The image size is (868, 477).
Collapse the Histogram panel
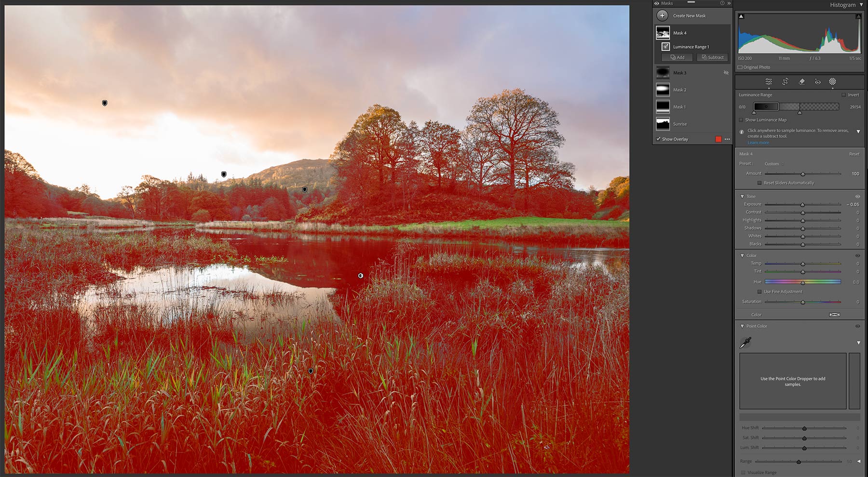(861, 5)
